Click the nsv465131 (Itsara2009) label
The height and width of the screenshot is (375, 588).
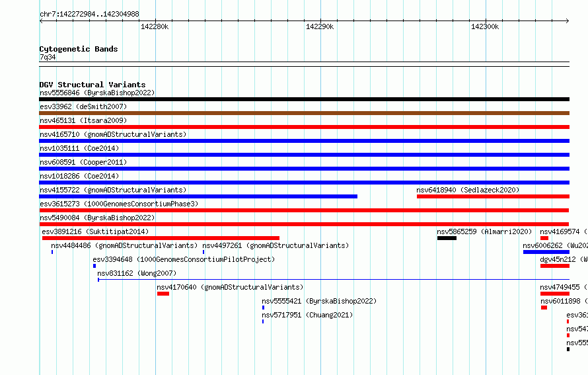click(x=83, y=120)
